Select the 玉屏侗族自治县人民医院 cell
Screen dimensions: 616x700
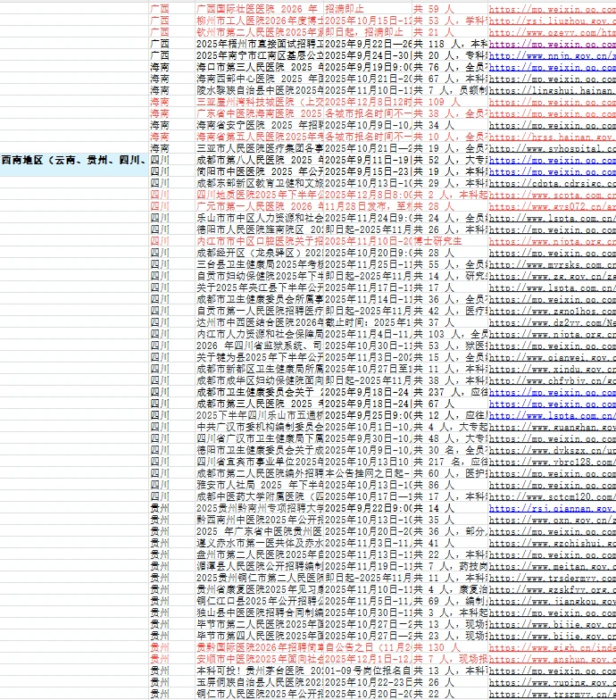(260, 682)
